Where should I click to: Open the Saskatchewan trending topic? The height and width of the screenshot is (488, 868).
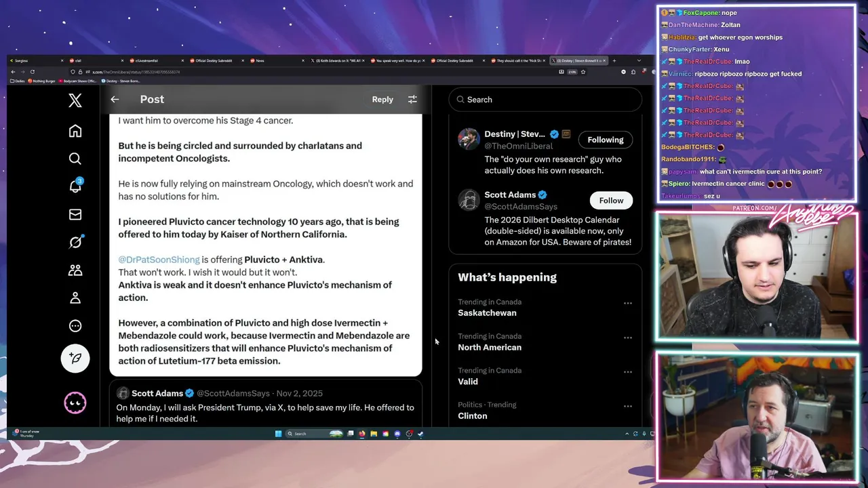pyautogui.click(x=487, y=313)
